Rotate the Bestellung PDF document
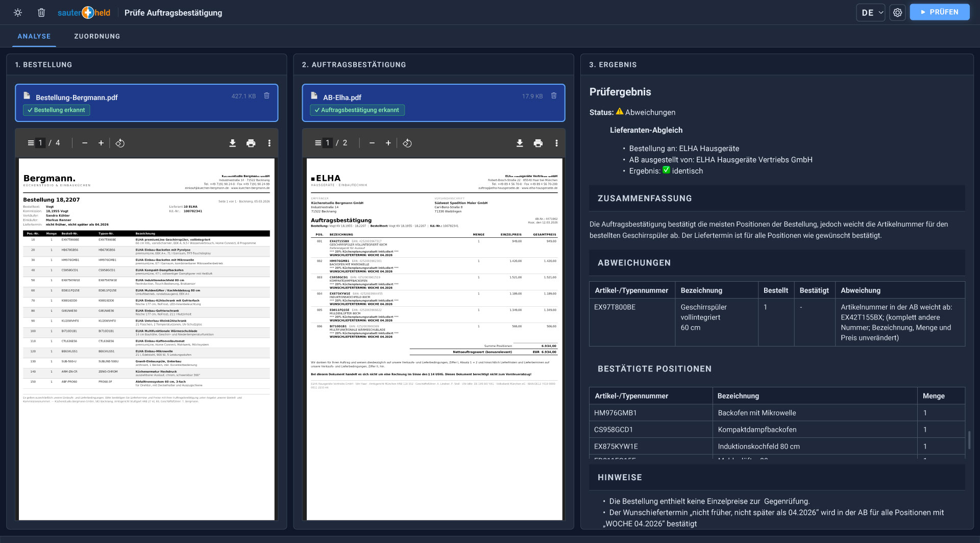Viewport: 980px width, 543px height. [120, 143]
